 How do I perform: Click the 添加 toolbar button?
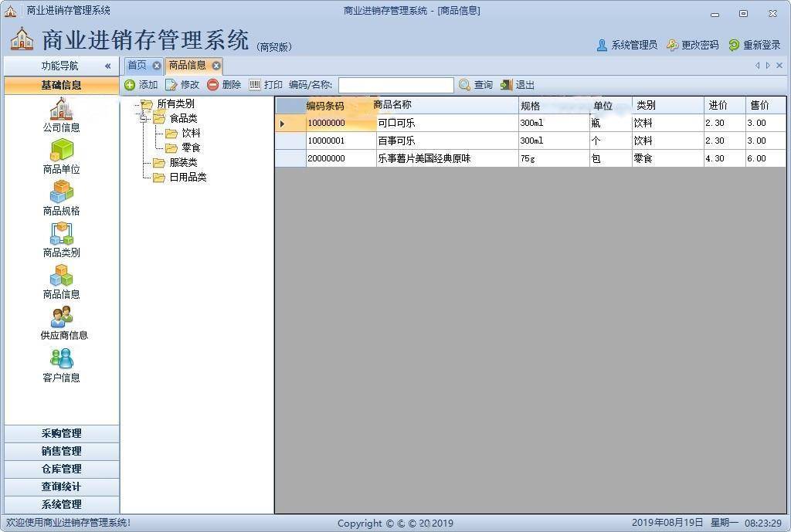tap(141, 85)
